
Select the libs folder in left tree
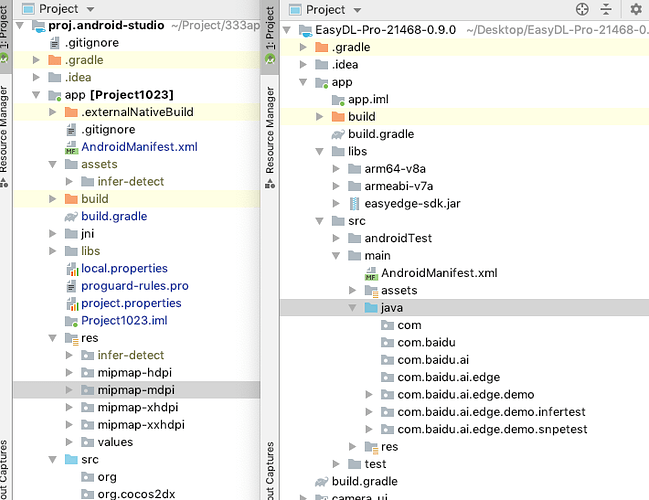pos(91,251)
